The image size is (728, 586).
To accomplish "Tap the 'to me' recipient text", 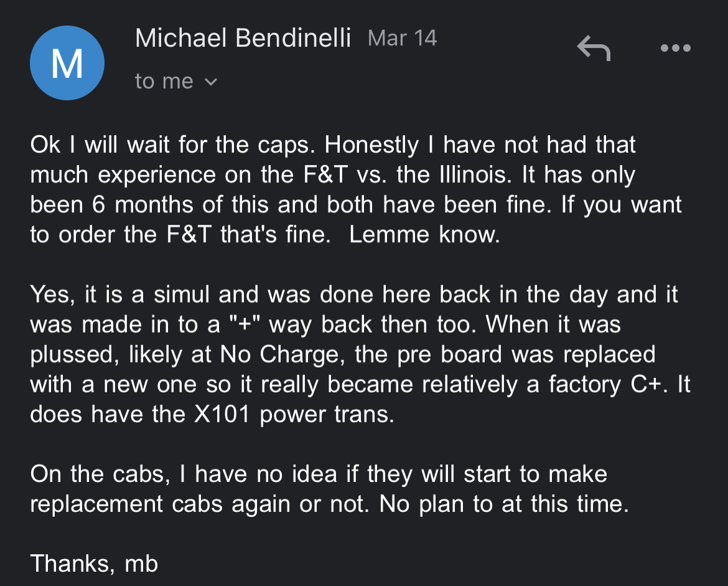I will click(164, 82).
